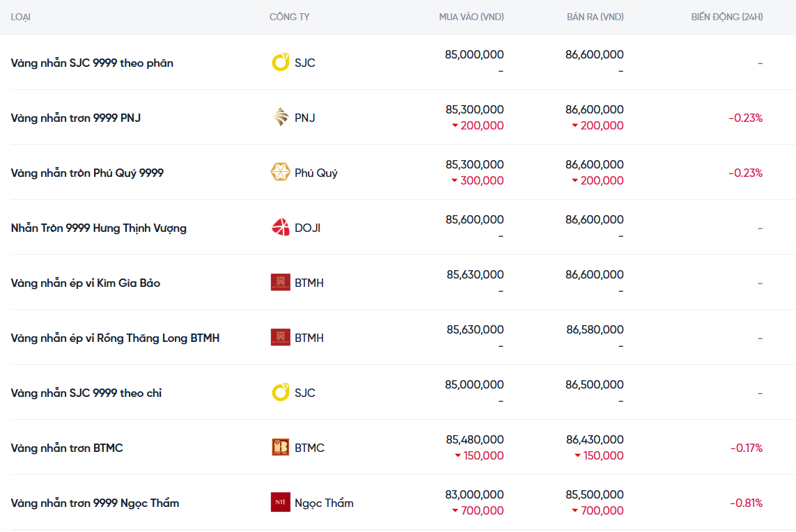Click the BTMH logo in Rồng Thăng Long row
Viewport: 796px width, 532px height.
[280, 337]
